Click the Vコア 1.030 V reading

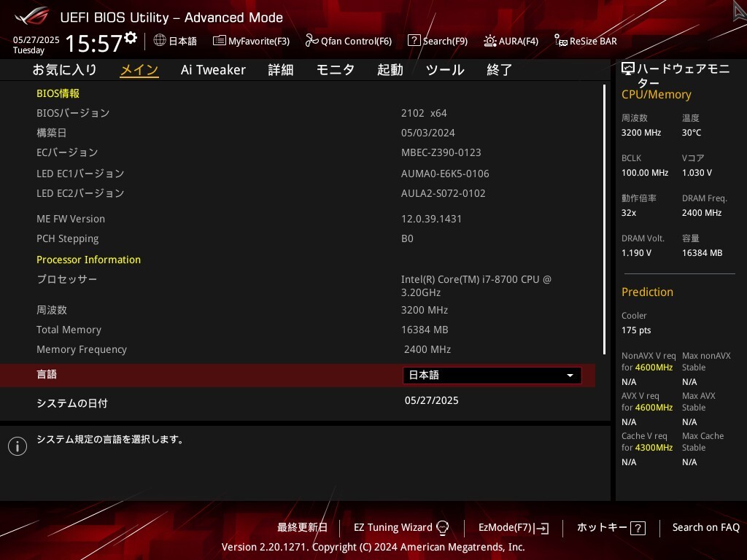coord(697,172)
